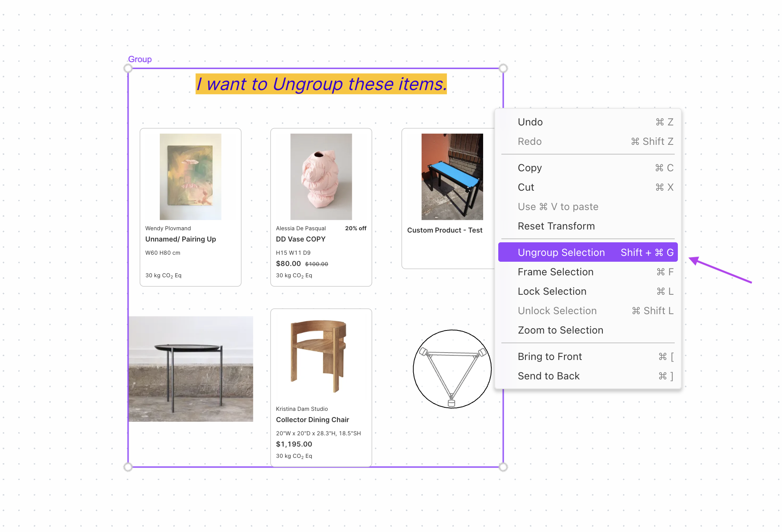The width and height of the screenshot is (782, 532).
Task: Click 'DD Vase COPY' product title
Action: point(300,239)
